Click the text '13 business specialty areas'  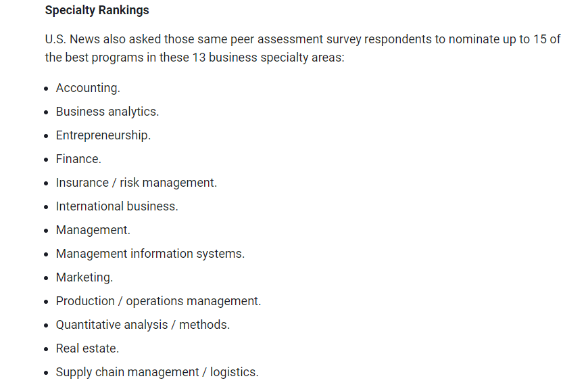(x=268, y=58)
